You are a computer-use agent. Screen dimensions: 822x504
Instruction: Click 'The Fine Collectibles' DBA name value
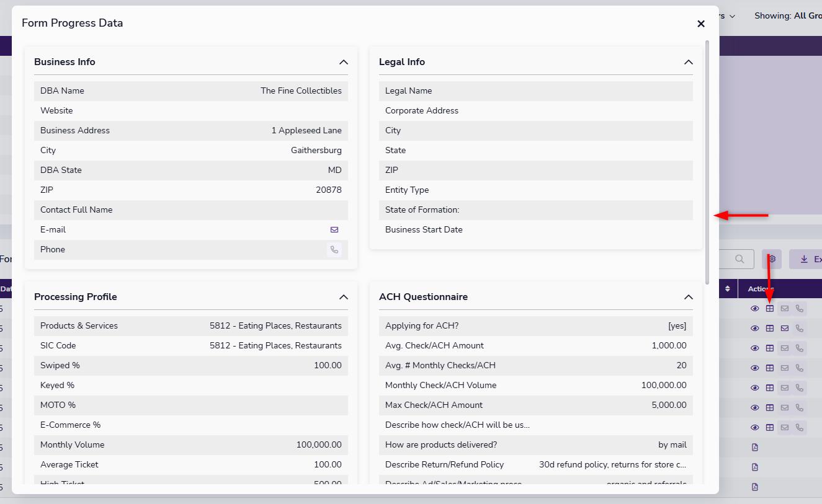(x=301, y=91)
